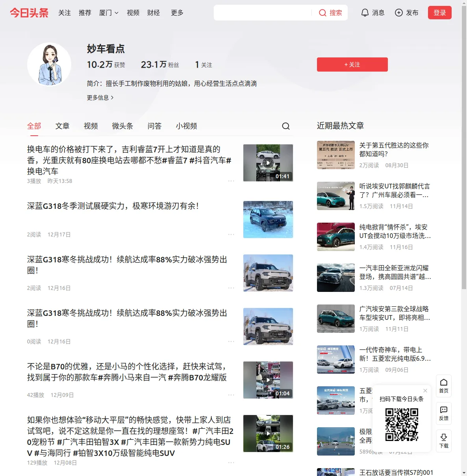
Task: Select the 关注 navigation item
Action: pos(65,13)
